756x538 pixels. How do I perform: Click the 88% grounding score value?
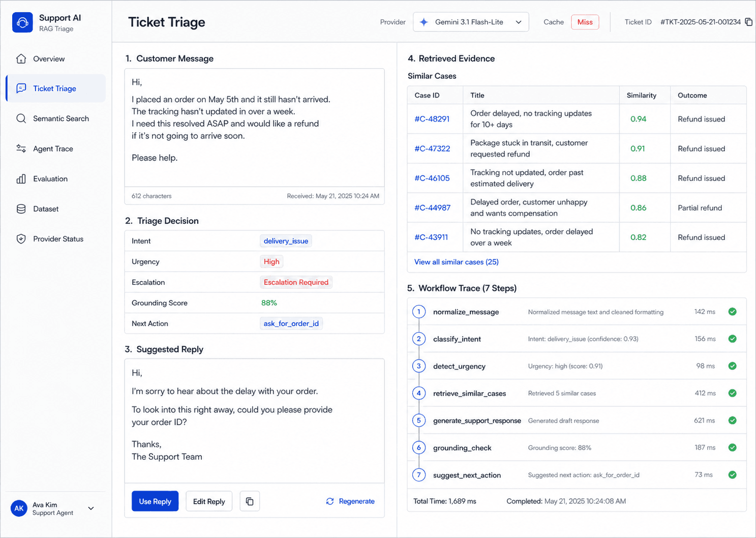point(269,303)
